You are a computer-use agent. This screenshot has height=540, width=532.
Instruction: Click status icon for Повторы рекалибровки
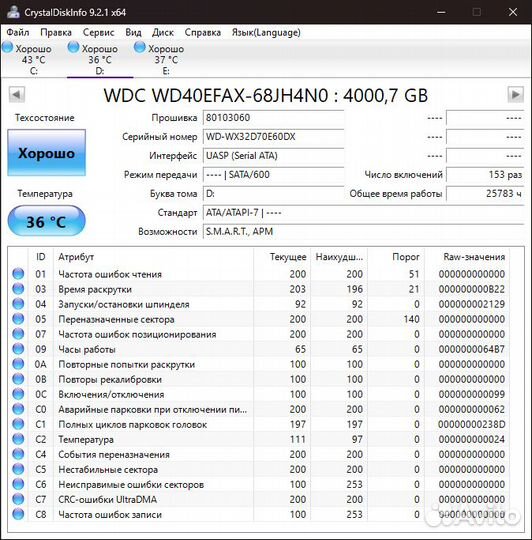click(18, 379)
